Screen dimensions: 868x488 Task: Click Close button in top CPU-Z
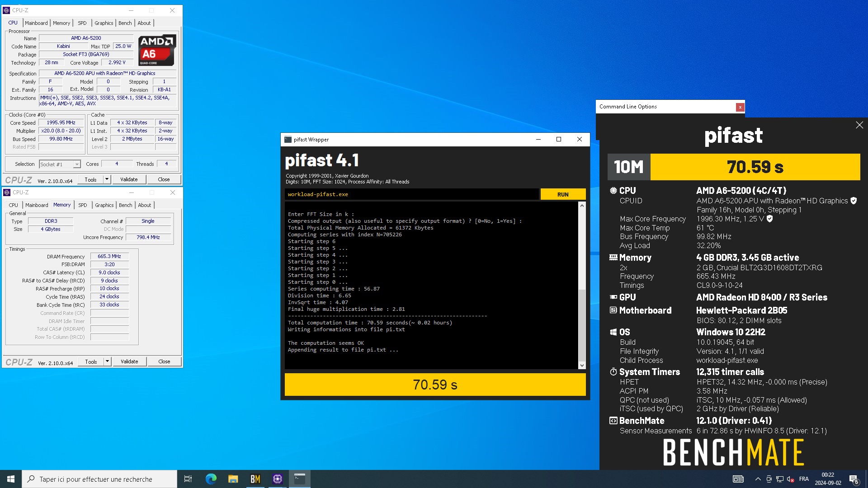164,179
